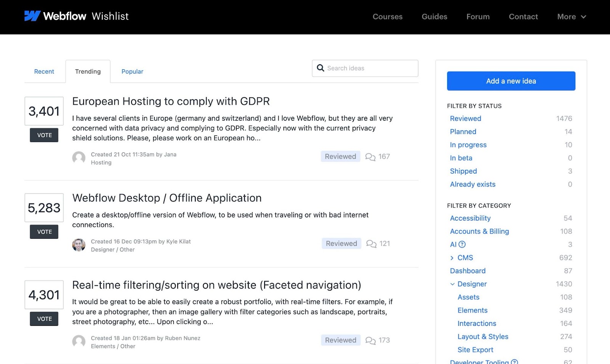Click Ruben Nunez's avatar placeholder icon
Viewport: 610px width, 364px height.
pos(79,342)
